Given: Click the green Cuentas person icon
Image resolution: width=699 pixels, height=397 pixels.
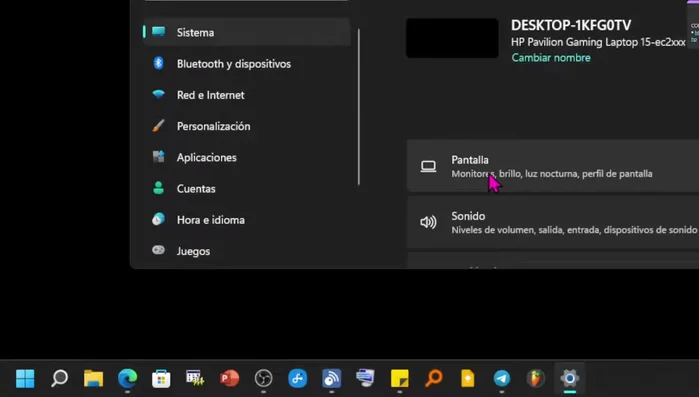Looking at the screenshot, I should tap(158, 188).
